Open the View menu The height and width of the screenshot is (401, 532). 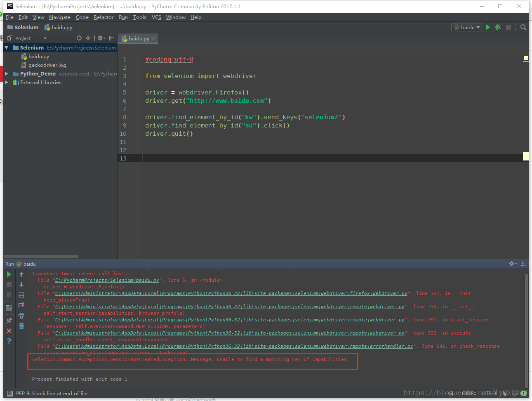pyautogui.click(x=38, y=17)
